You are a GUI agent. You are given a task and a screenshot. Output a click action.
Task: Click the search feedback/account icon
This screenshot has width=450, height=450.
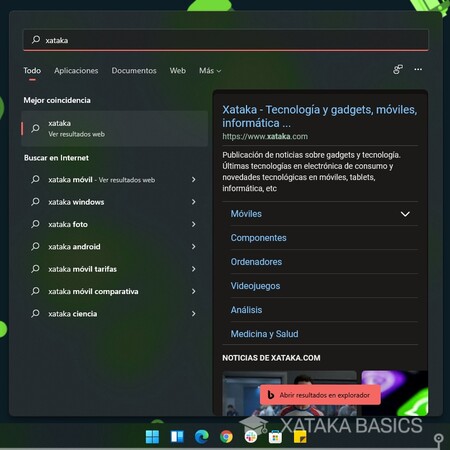point(398,69)
